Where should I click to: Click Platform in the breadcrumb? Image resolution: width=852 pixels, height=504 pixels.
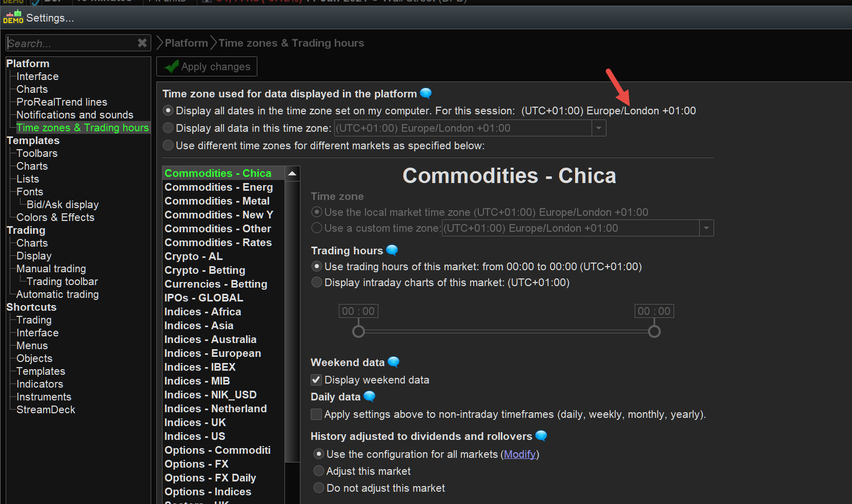(186, 43)
